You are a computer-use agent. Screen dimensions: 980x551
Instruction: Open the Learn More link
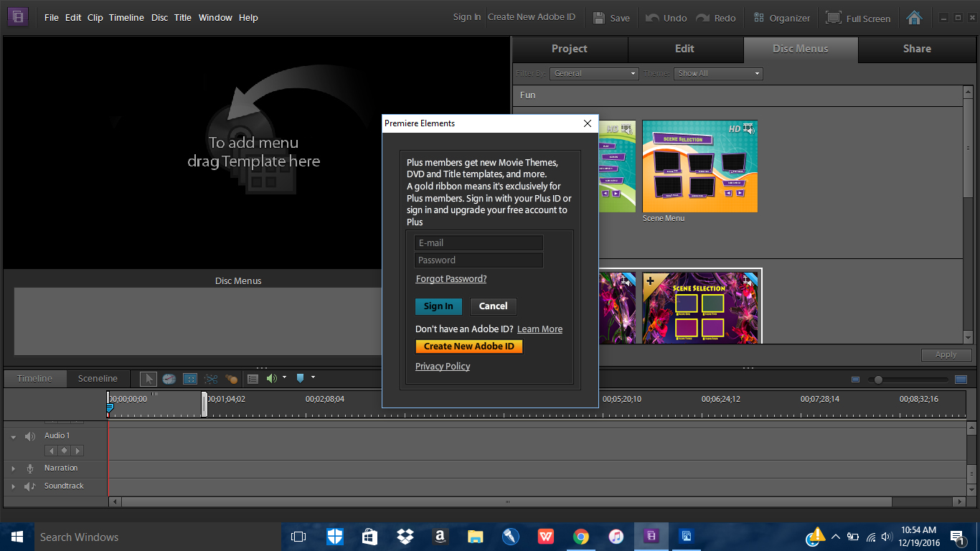[540, 329]
